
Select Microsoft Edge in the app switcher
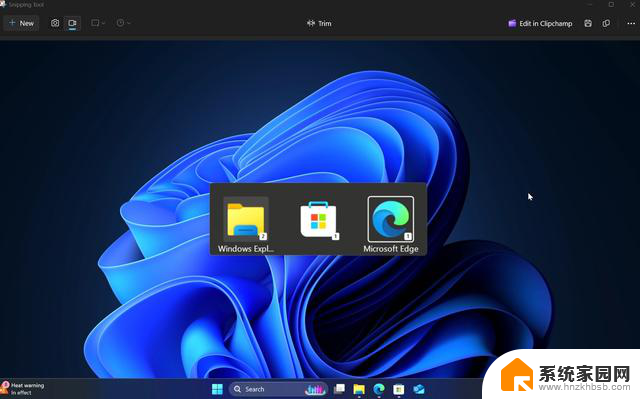(391, 225)
